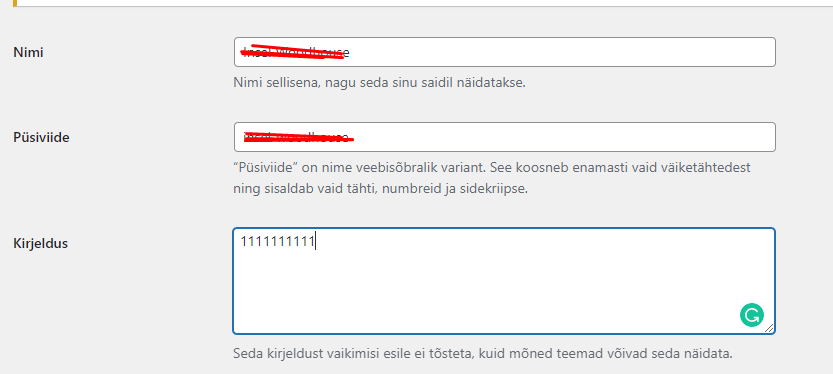Click the Püsiviide field label

(x=41, y=138)
